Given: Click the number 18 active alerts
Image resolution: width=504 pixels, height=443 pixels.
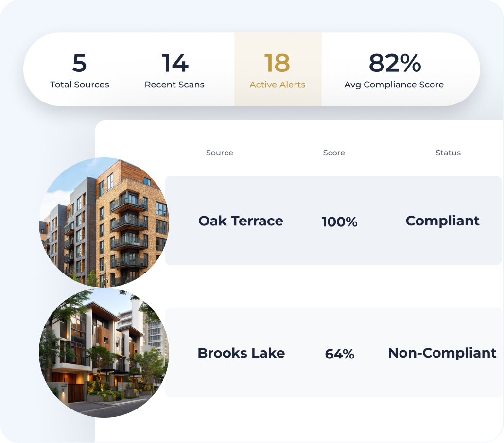Looking at the screenshot, I should coord(277,63).
